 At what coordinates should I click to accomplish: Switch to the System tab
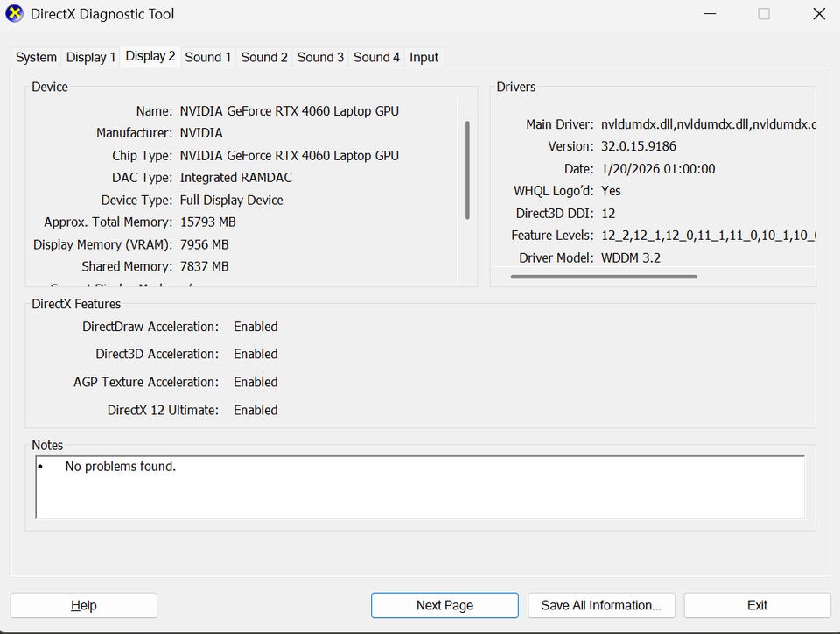(x=36, y=57)
